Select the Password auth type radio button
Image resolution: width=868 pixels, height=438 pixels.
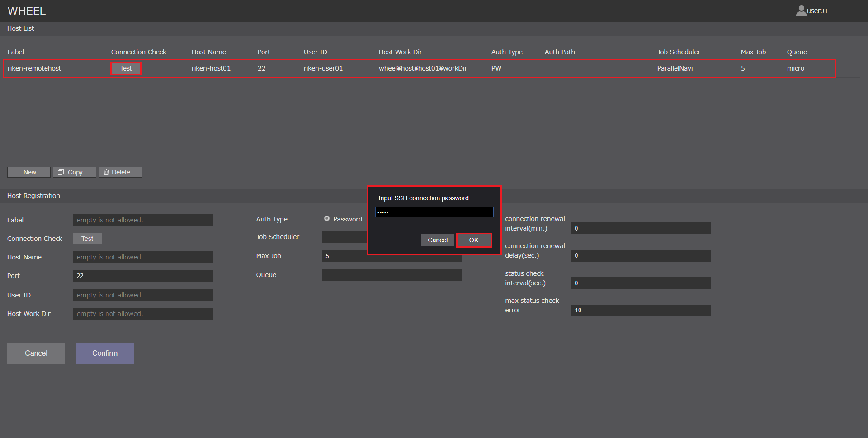(x=327, y=219)
